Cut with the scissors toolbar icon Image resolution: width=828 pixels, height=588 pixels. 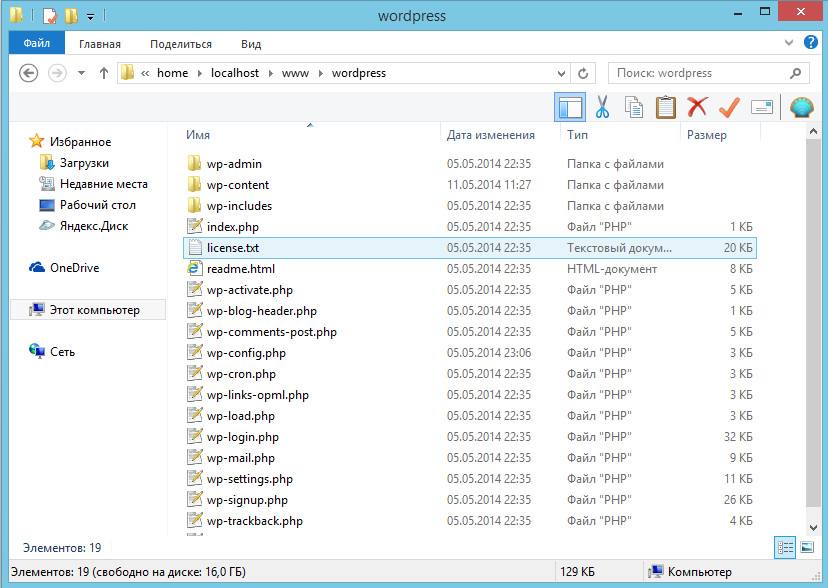click(602, 107)
